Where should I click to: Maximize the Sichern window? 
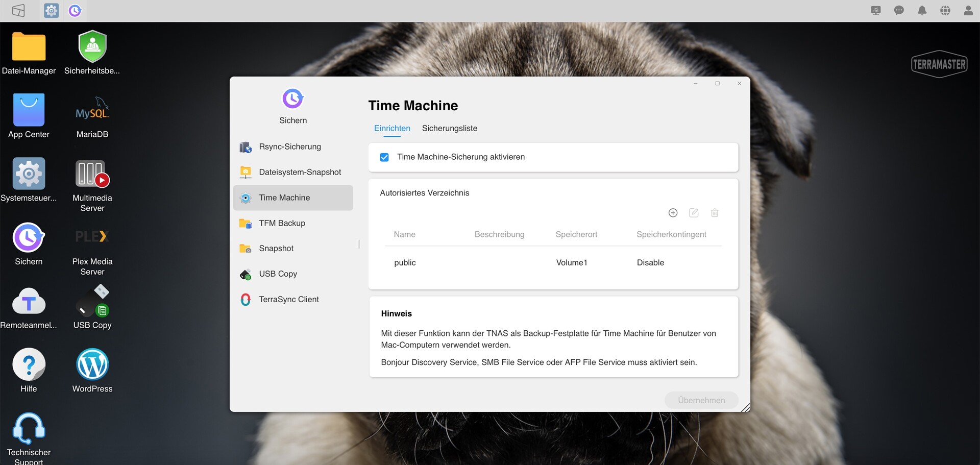[x=717, y=83]
